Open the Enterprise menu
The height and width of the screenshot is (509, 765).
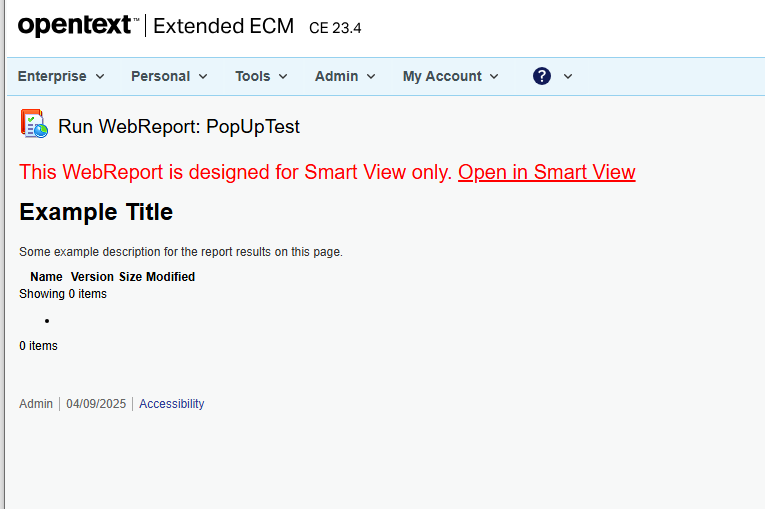(61, 76)
